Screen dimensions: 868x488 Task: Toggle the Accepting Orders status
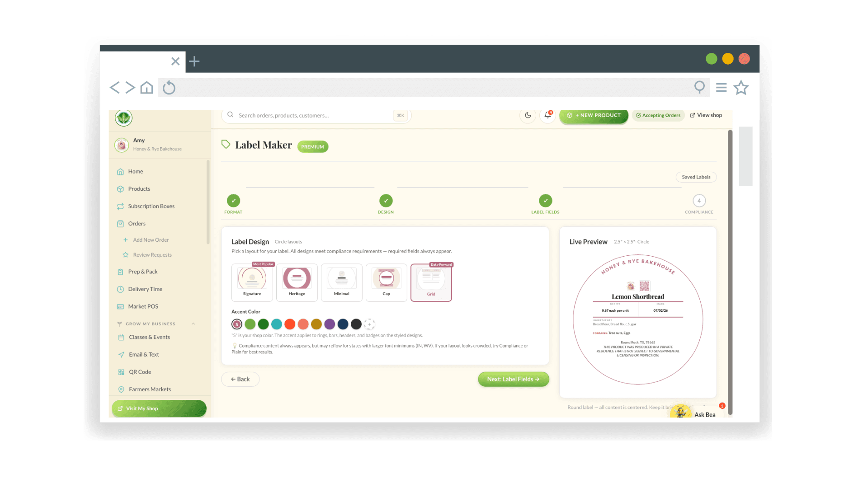coord(658,116)
